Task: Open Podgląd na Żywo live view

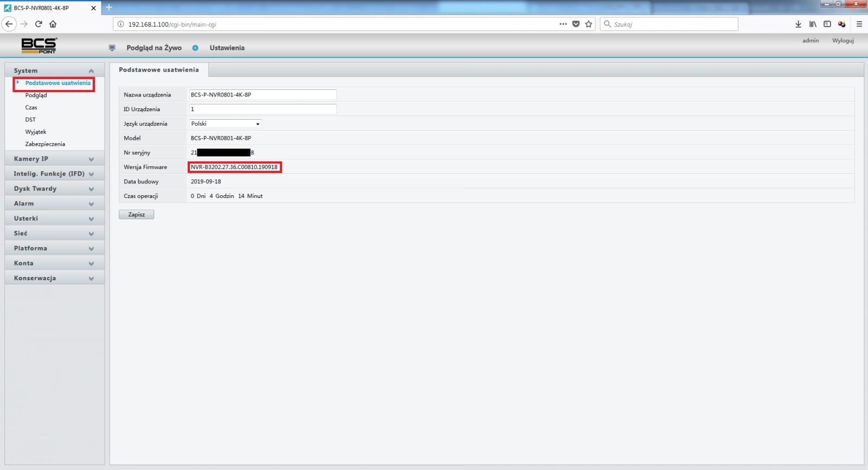Action: [154, 48]
